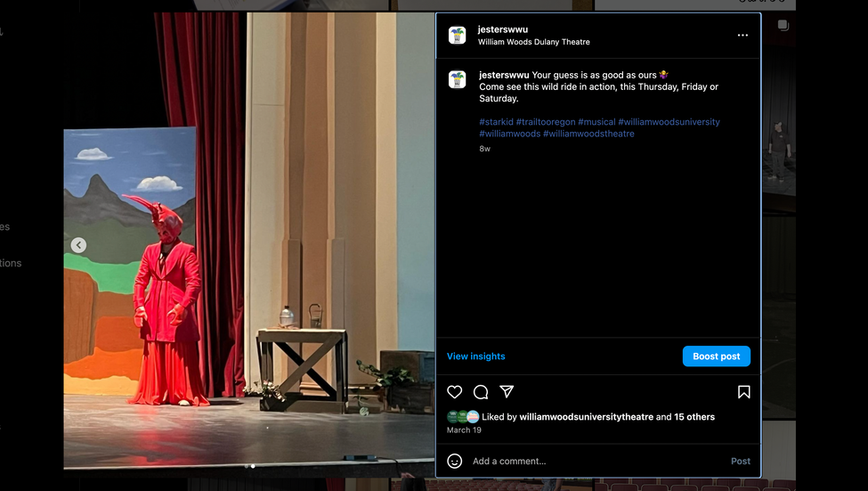Open the three-dot more options menu
This screenshot has width=868, height=491.
click(x=742, y=35)
